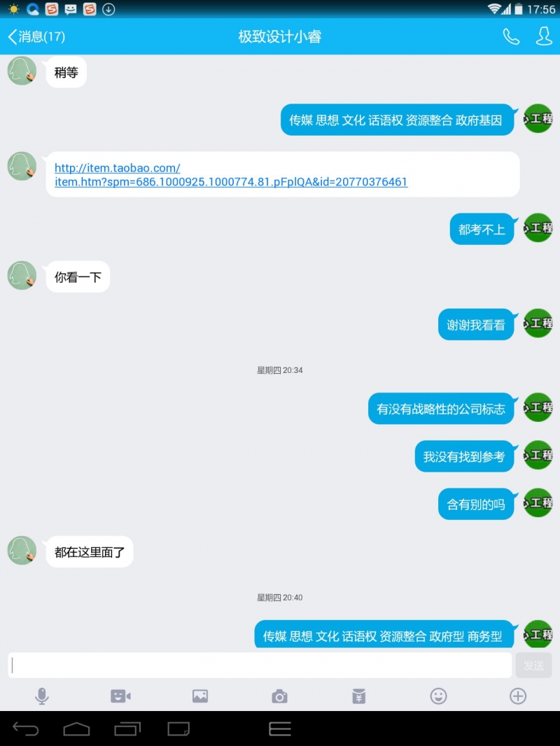Click the 发送 send button
The width and height of the screenshot is (560, 746).
point(533,665)
